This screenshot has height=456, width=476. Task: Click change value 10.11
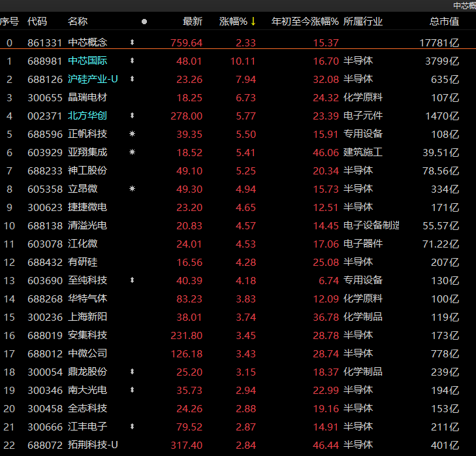tap(242, 61)
